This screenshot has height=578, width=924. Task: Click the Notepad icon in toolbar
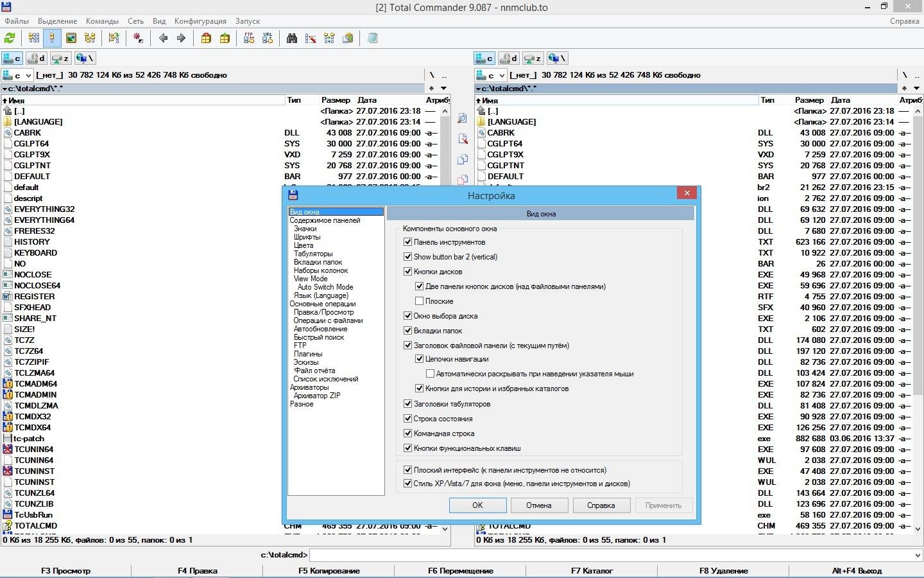point(372,38)
